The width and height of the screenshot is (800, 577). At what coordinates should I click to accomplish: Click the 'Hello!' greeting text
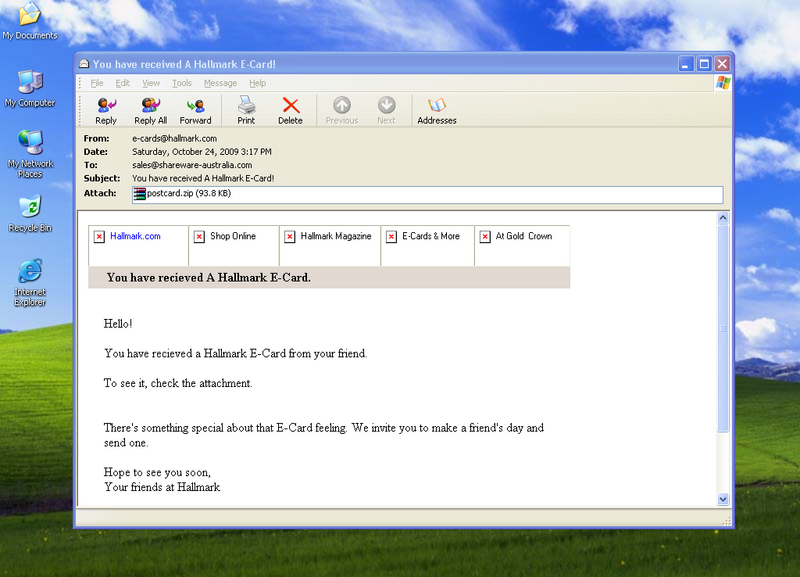pos(118,323)
